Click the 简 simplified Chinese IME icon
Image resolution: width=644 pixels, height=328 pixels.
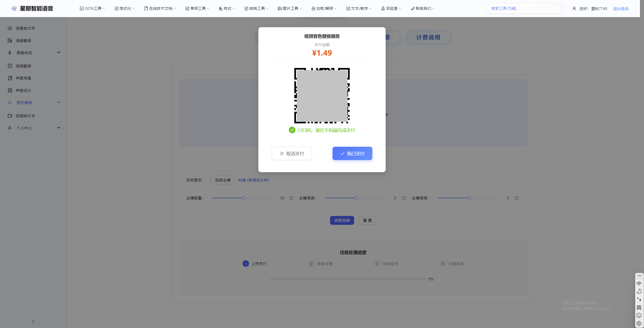[639, 307]
